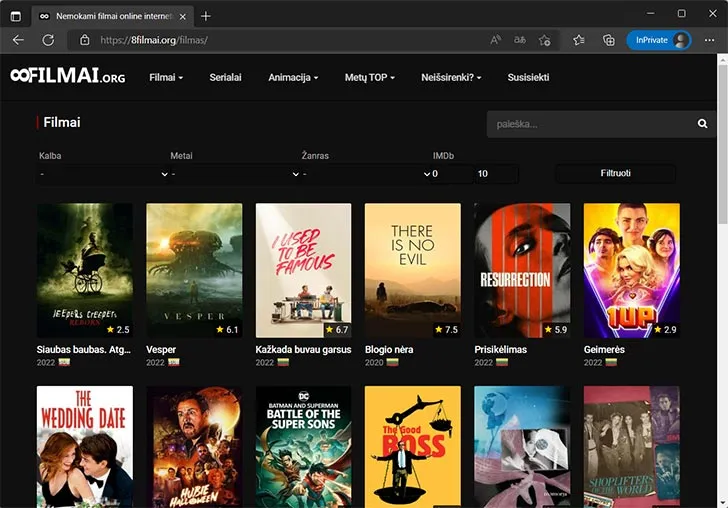Open the Resurrection poster
This screenshot has height=508, width=728.
tap(522, 270)
